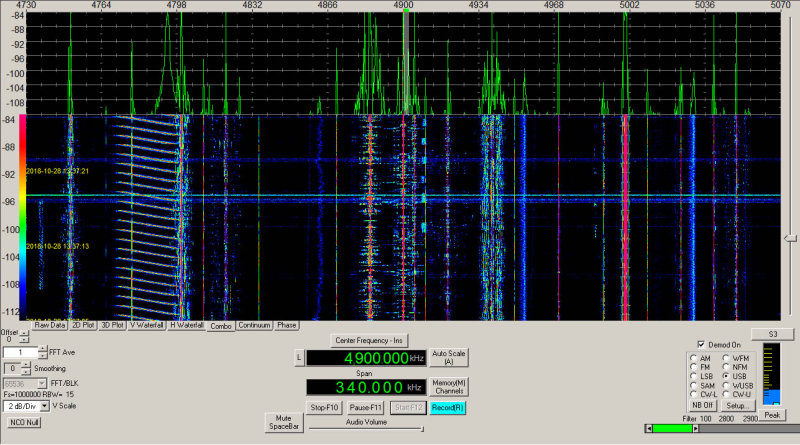Click the FFT Ave input field

[20, 352]
